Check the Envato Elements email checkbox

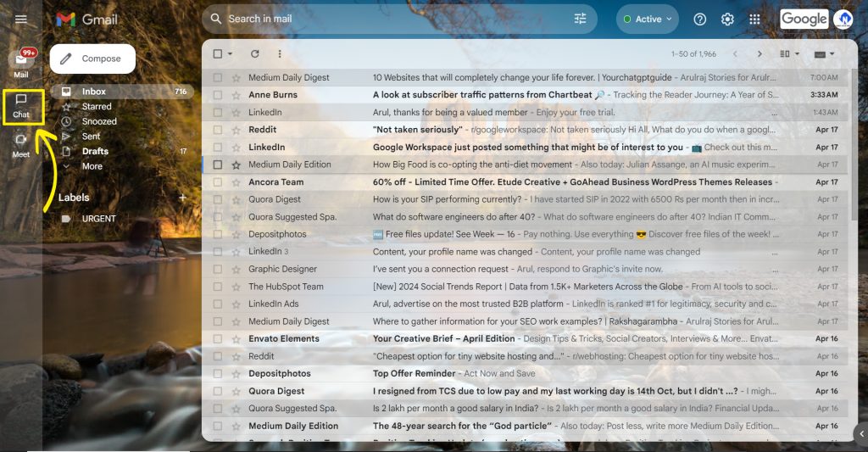tap(218, 339)
